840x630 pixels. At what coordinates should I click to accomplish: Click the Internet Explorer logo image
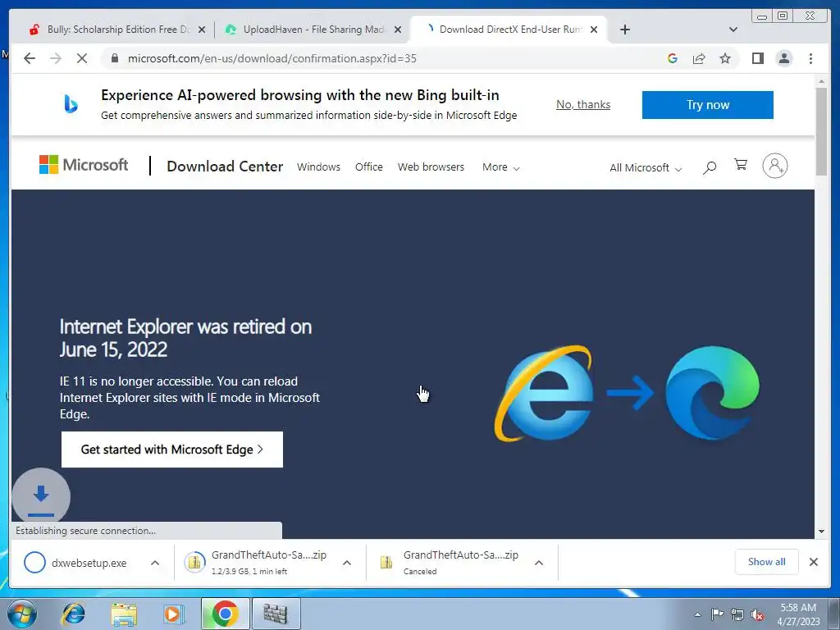[x=545, y=393]
